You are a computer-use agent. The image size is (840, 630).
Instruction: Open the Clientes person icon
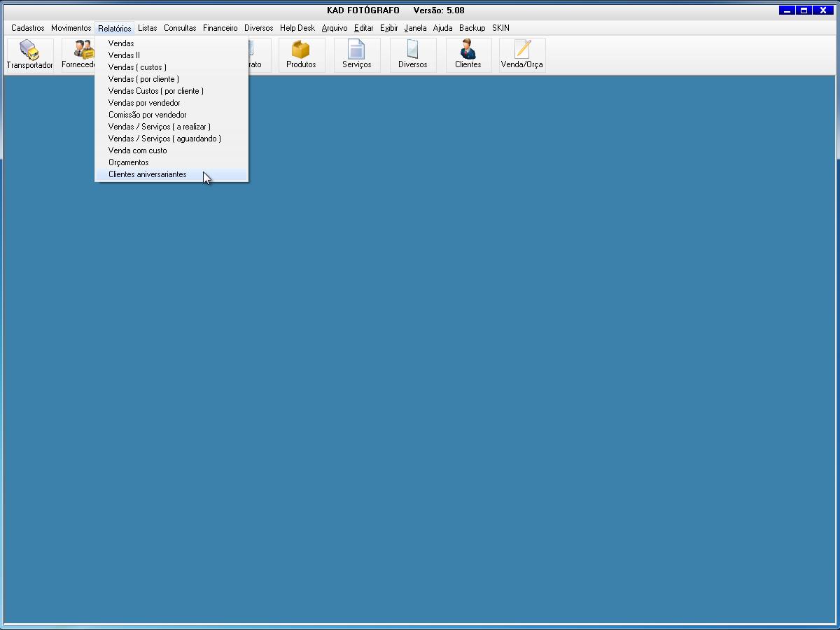[x=468, y=50]
